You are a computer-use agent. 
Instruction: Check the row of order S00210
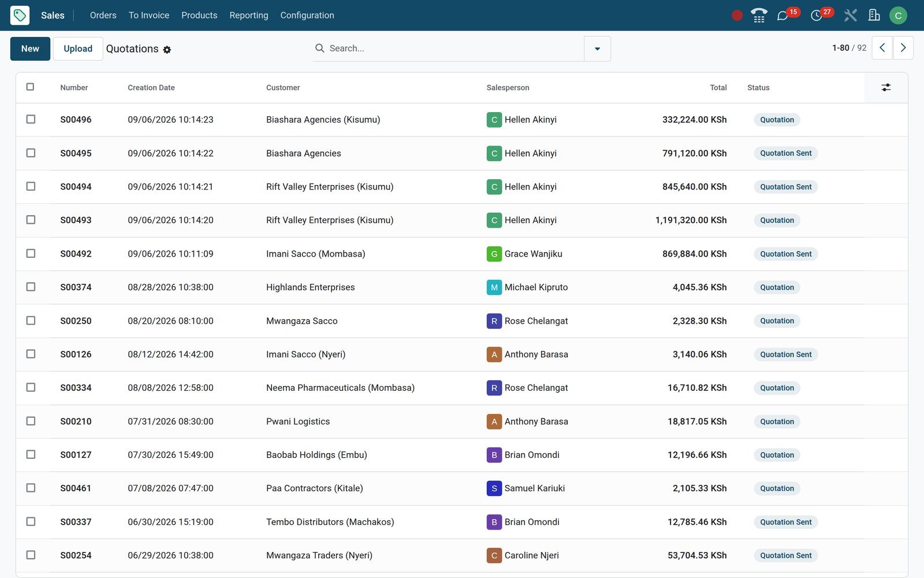click(31, 421)
